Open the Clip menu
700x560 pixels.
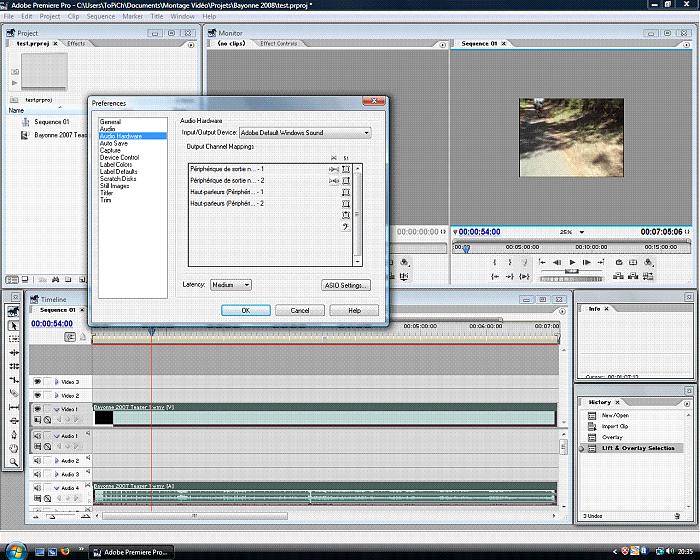[73, 16]
